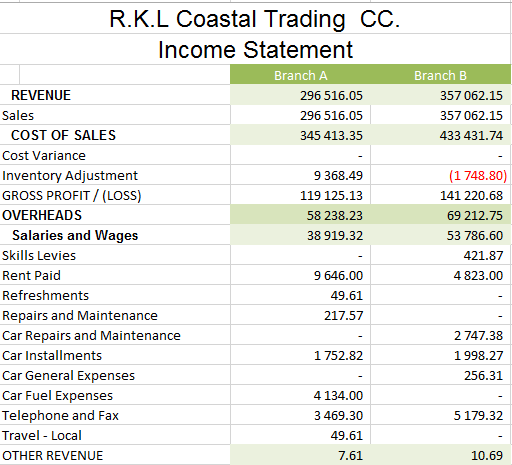Select the R.K.L Coastal Trading CC. title cell
Image resolution: width=512 pixels, height=465 pixels.
point(255,19)
